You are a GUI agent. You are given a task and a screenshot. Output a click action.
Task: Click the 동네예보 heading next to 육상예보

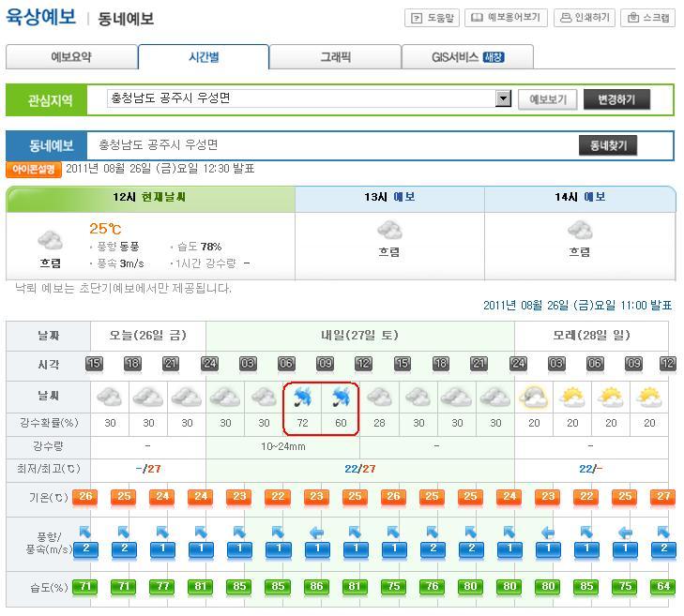(126, 19)
